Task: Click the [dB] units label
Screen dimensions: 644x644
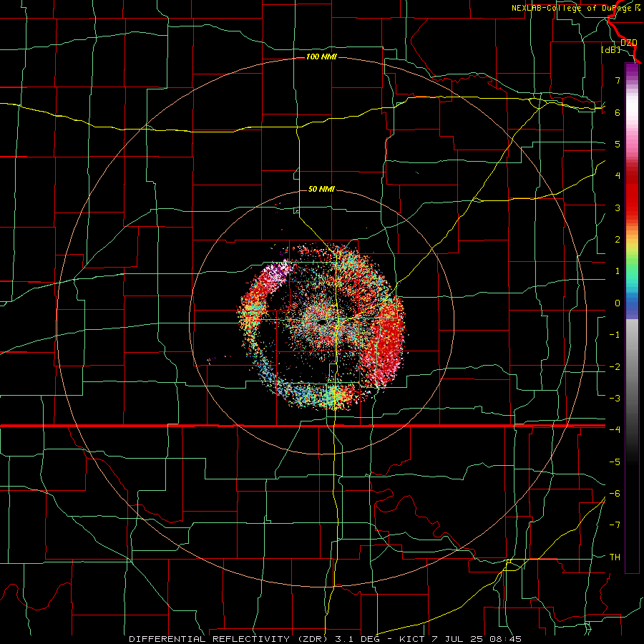Action: (x=610, y=50)
